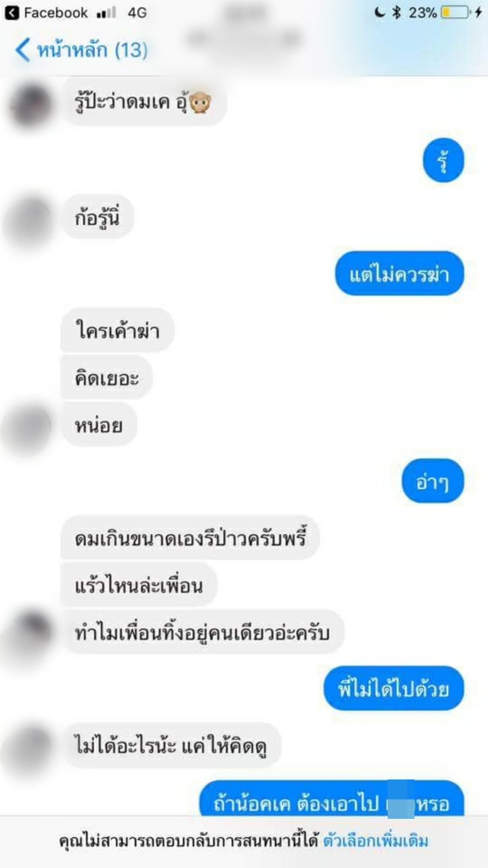Open ตัวเลือกเพิ่มเติม link at bottom

[x=376, y=841]
